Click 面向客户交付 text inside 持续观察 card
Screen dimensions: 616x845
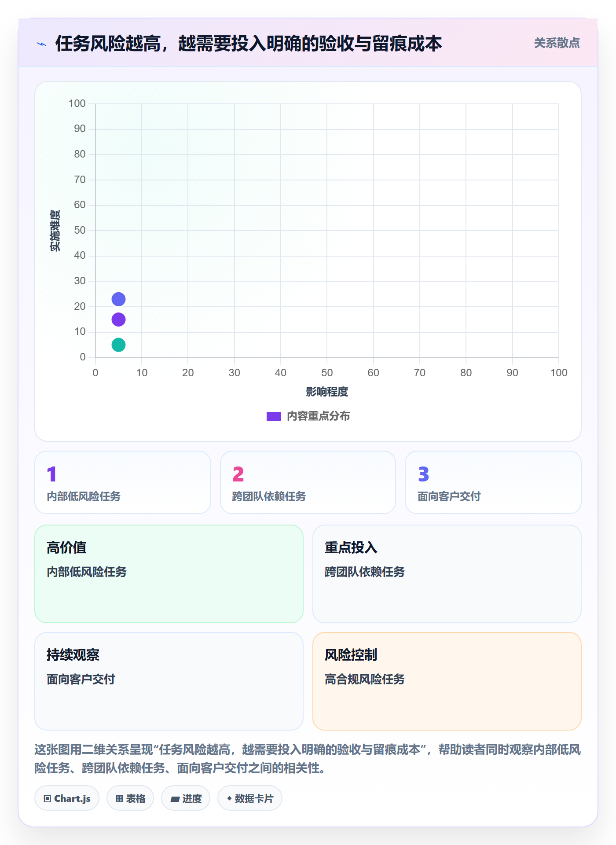click(x=81, y=679)
